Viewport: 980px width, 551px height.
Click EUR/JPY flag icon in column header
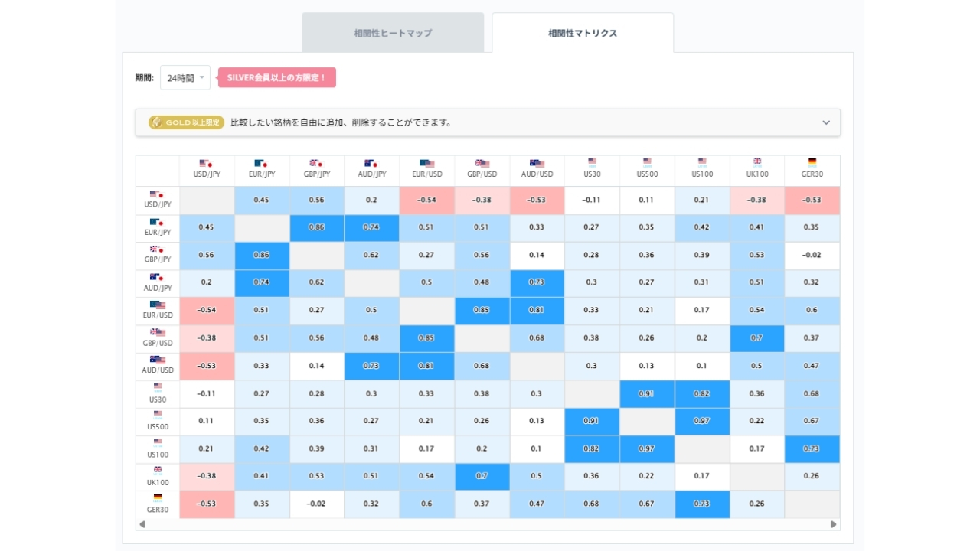261,163
